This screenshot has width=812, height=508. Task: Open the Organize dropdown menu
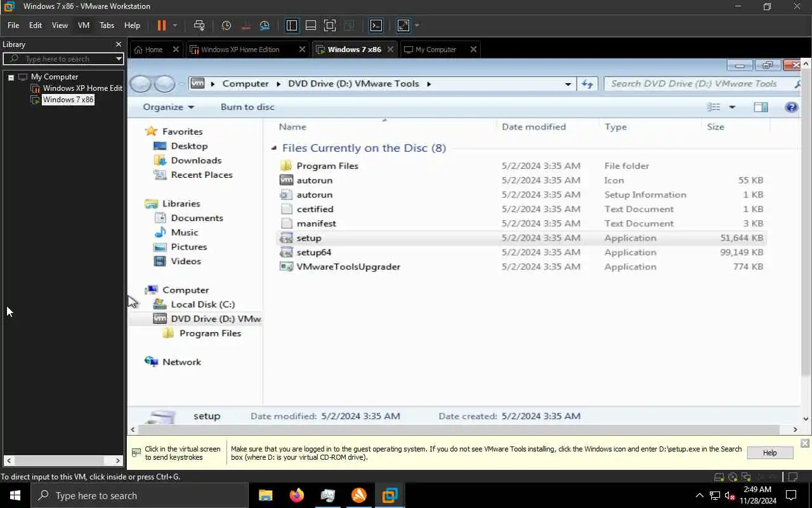(x=168, y=107)
